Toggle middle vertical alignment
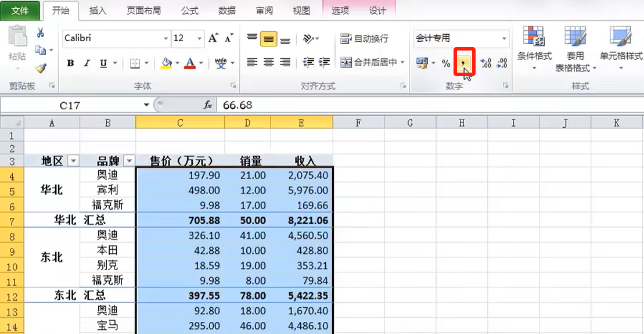The image size is (644, 334). click(268, 39)
